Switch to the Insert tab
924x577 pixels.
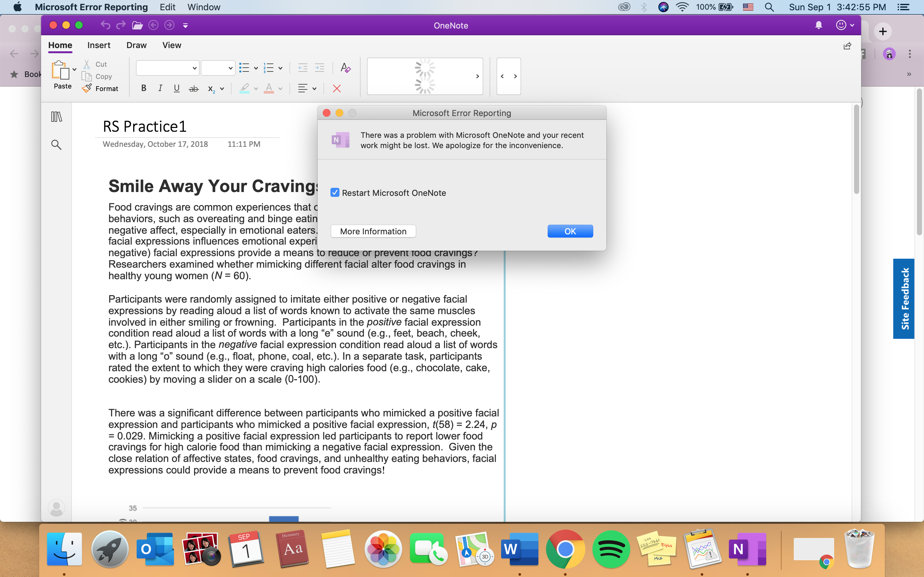tap(98, 46)
